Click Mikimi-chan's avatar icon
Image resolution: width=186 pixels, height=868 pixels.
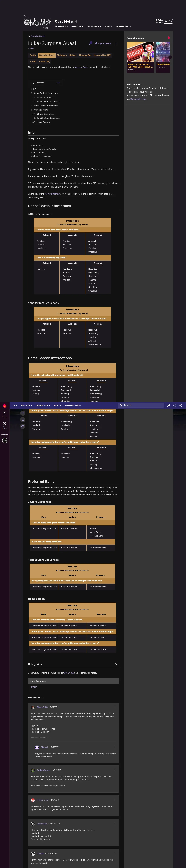click(33, 800)
